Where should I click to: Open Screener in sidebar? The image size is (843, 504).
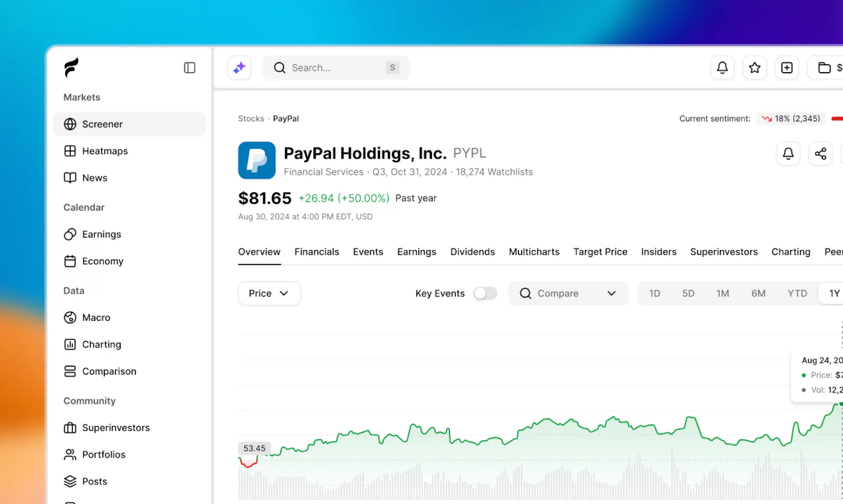(129, 124)
